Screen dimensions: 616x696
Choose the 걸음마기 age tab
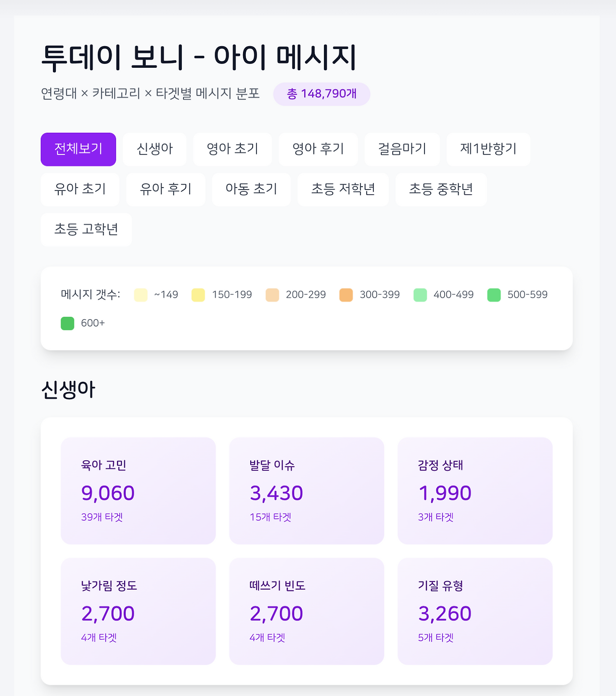click(x=402, y=149)
